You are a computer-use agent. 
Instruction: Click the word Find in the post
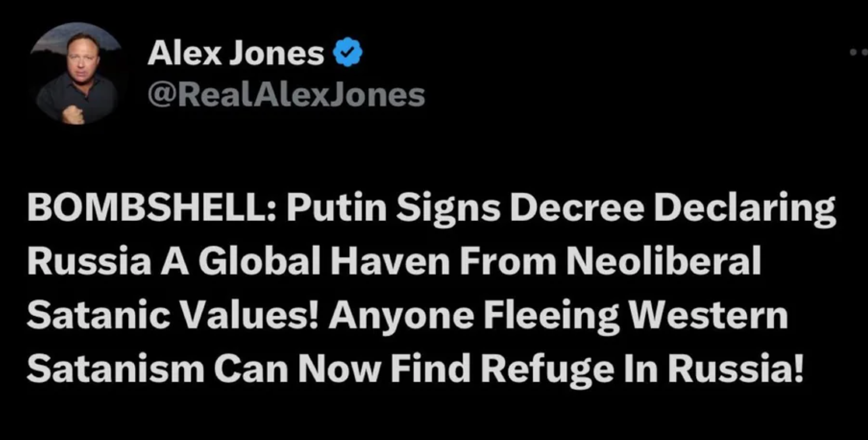(x=431, y=368)
